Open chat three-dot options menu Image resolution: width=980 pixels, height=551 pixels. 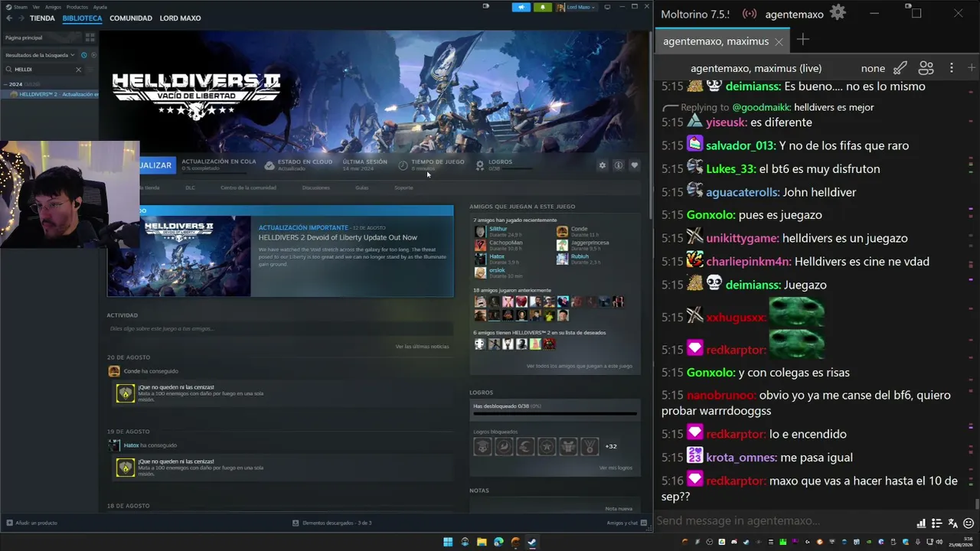click(952, 68)
